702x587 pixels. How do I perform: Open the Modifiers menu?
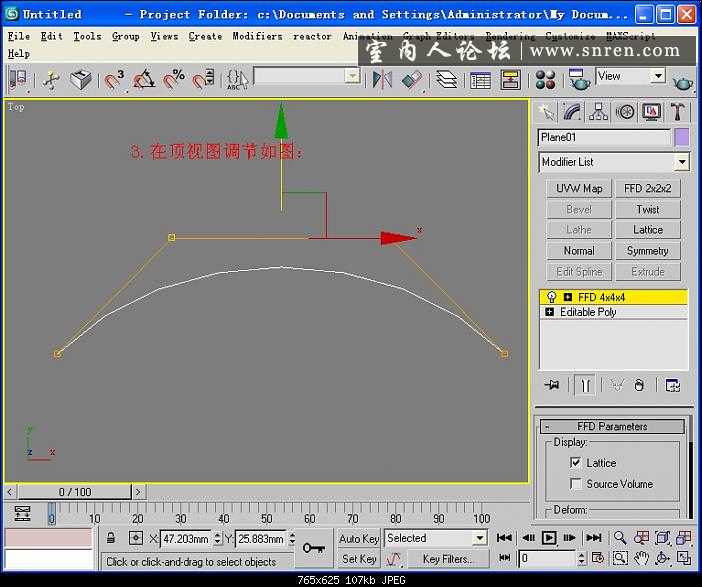pos(257,36)
